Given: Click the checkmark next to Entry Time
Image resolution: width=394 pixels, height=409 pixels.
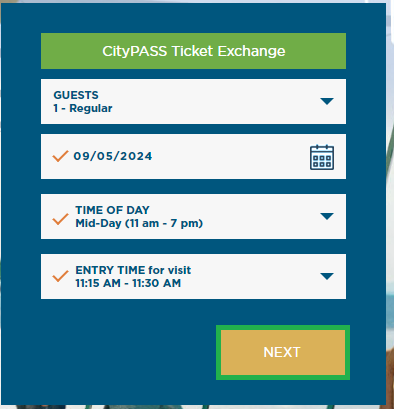Looking at the screenshot, I should point(60,276).
